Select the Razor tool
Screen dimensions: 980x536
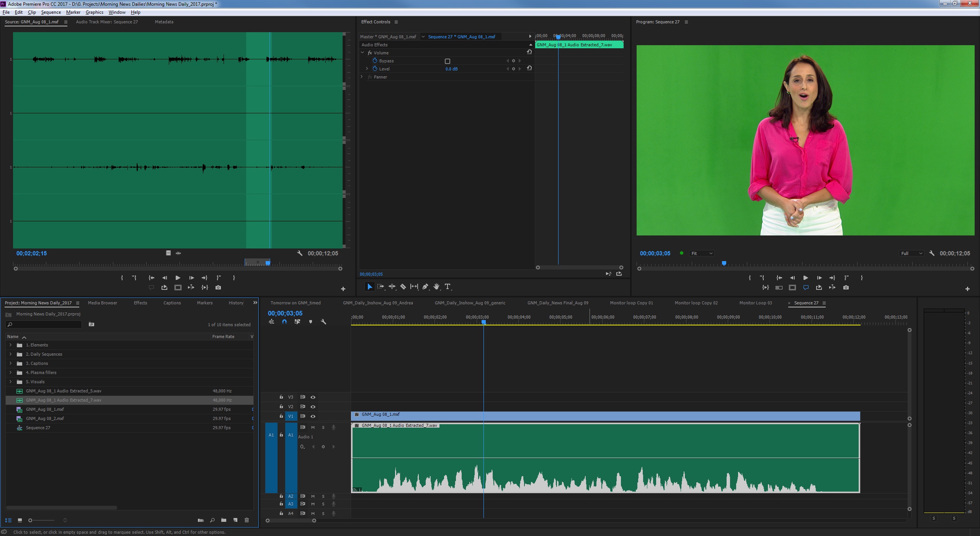[403, 286]
